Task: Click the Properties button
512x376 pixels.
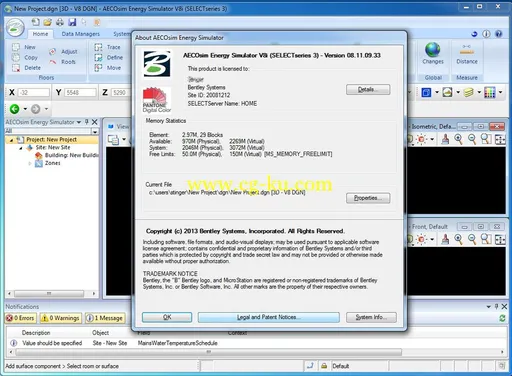Action: coord(368,198)
